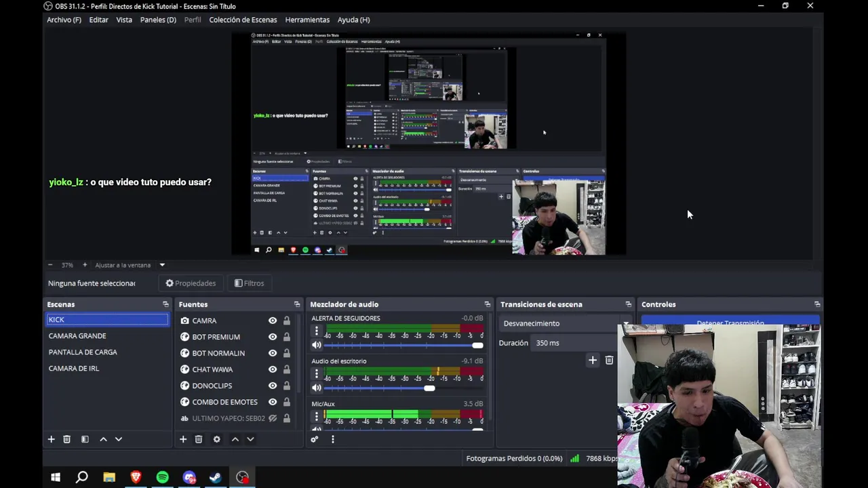This screenshot has height=488, width=868.
Task: Pop out the Mezclador de audio dock panel
Action: 487,304
